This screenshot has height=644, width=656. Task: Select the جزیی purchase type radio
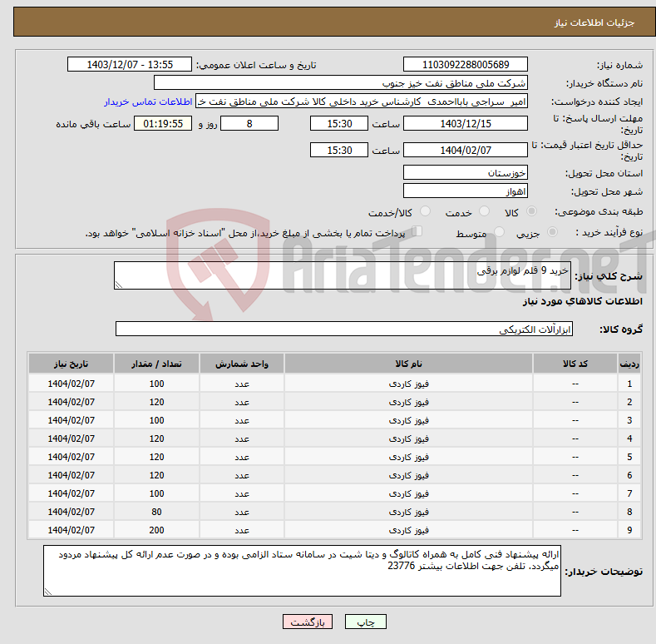(552, 231)
